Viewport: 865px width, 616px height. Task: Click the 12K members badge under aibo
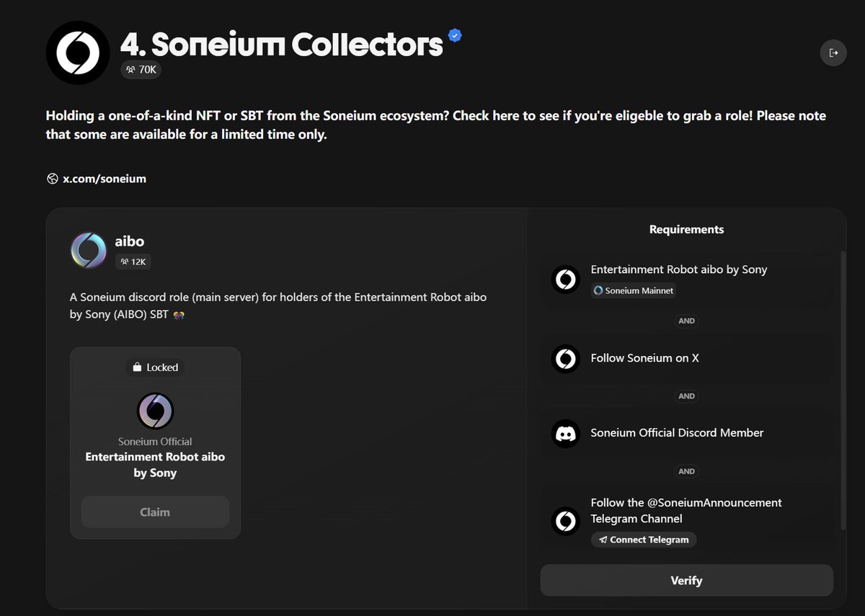click(133, 262)
